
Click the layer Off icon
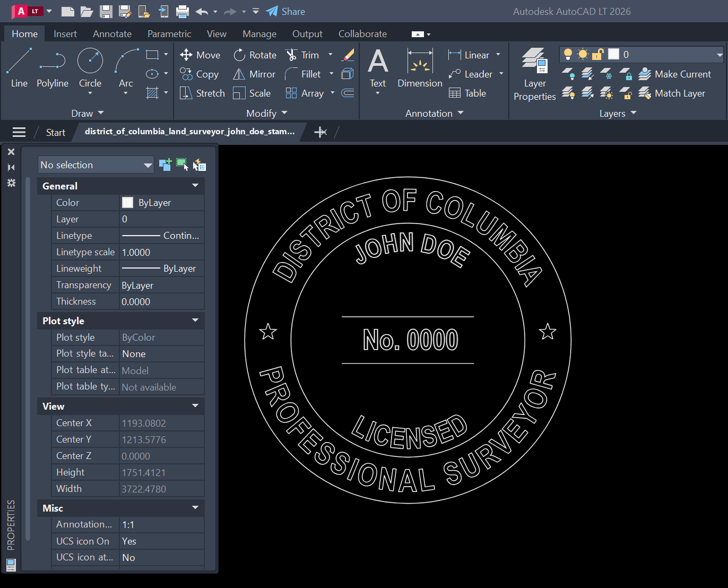click(568, 74)
